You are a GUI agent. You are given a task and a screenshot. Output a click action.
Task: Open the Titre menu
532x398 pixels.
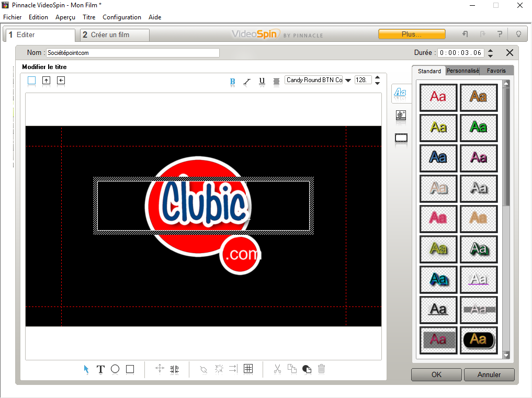(x=89, y=17)
